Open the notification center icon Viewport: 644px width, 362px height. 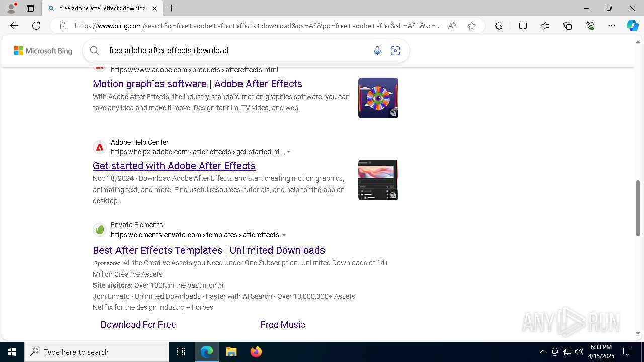(627, 352)
